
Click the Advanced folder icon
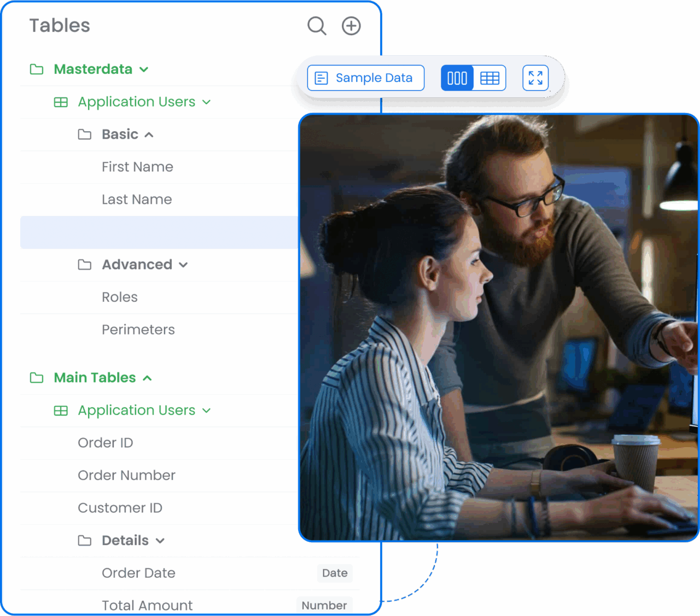click(85, 265)
